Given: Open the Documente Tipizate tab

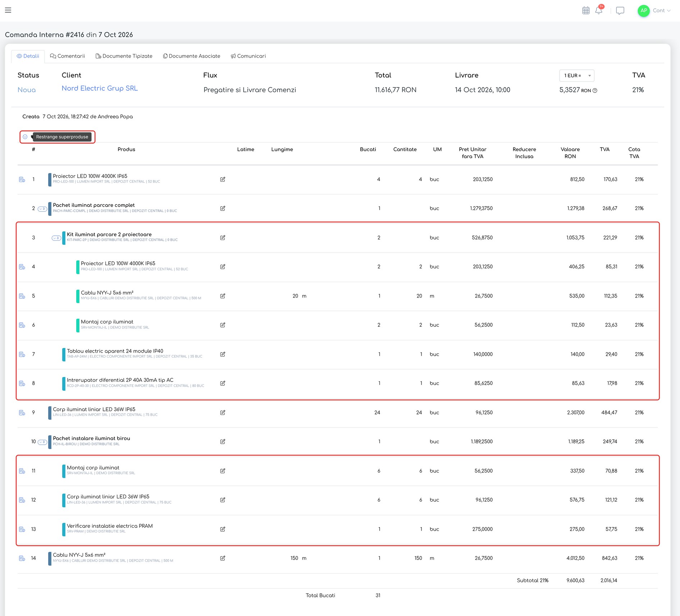Looking at the screenshot, I should coord(124,56).
